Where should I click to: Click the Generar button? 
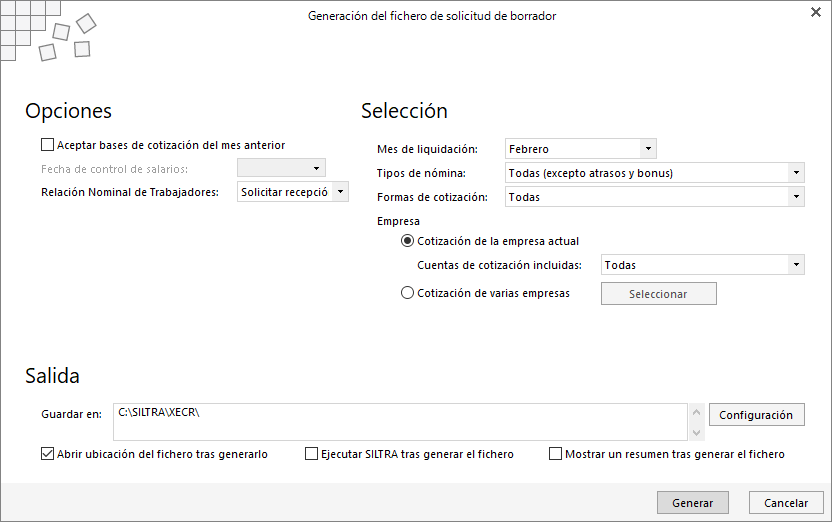pyautogui.click(x=692, y=502)
